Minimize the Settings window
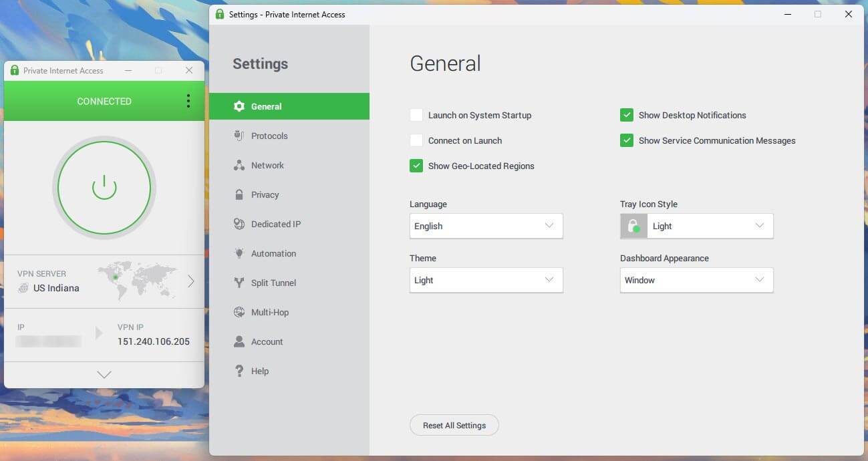The width and height of the screenshot is (868, 461). point(787,14)
